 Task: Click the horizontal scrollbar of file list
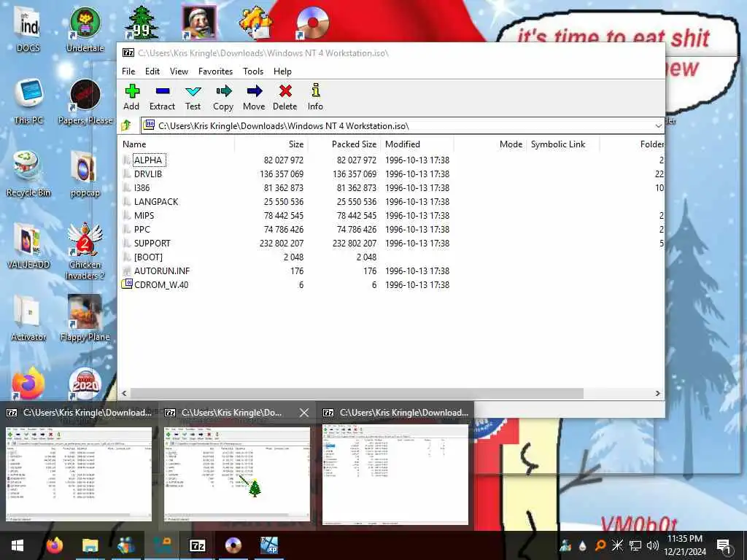[357, 393]
